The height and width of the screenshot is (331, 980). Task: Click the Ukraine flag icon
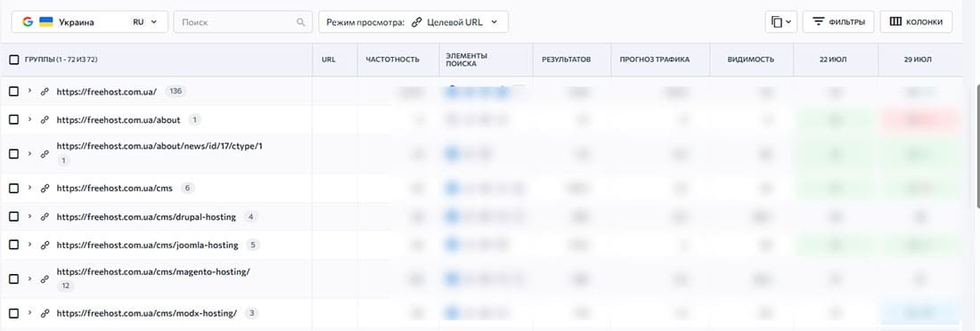click(46, 22)
